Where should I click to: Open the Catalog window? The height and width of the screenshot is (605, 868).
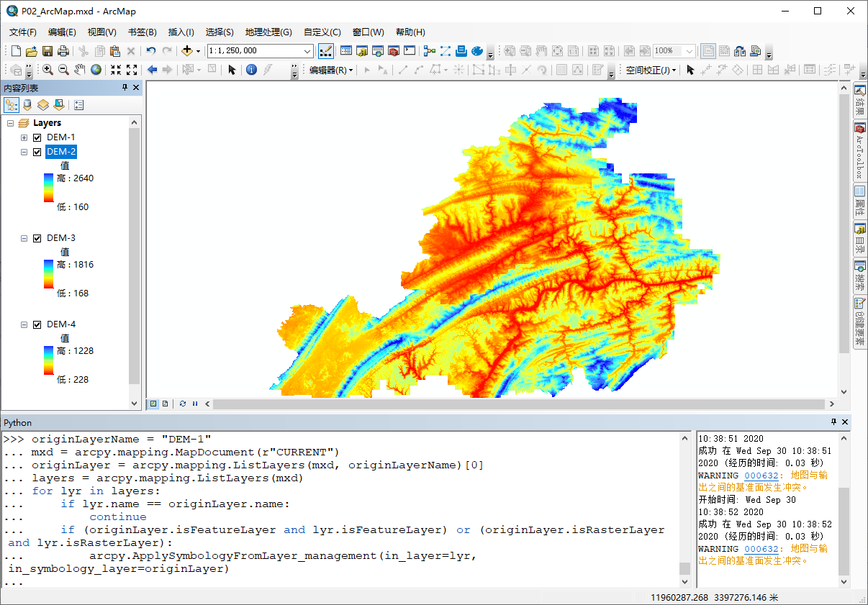pyautogui.click(x=362, y=51)
